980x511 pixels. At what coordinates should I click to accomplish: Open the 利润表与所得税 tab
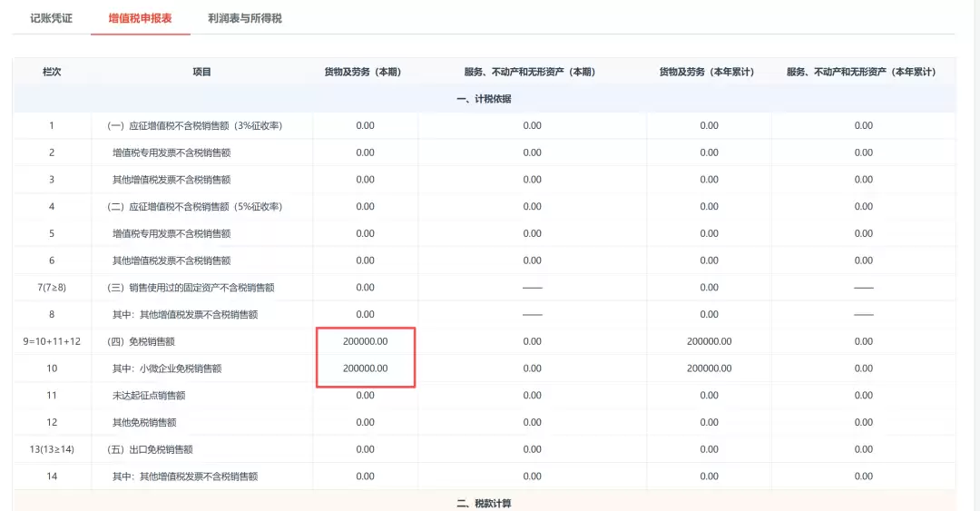[x=245, y=18]
